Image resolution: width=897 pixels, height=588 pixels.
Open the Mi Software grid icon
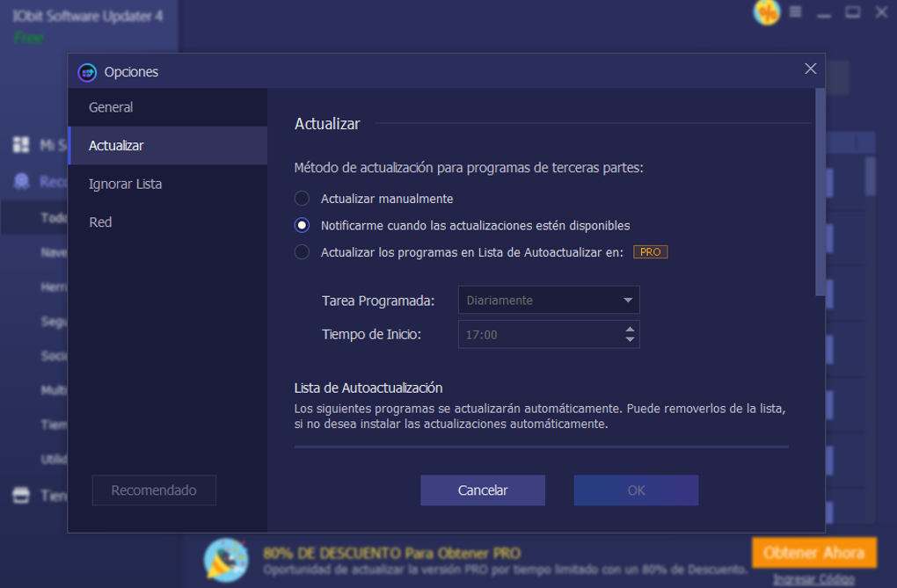coord(20,142)
